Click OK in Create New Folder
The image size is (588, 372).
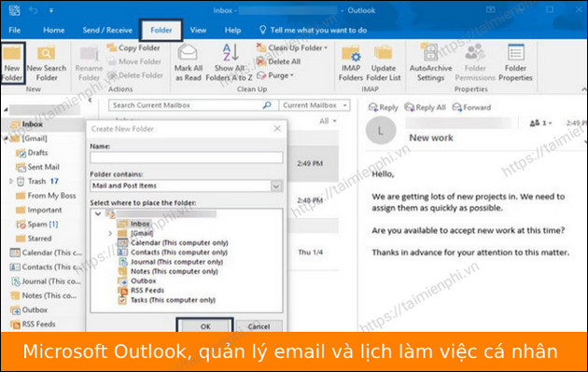[x=205, y=326]
